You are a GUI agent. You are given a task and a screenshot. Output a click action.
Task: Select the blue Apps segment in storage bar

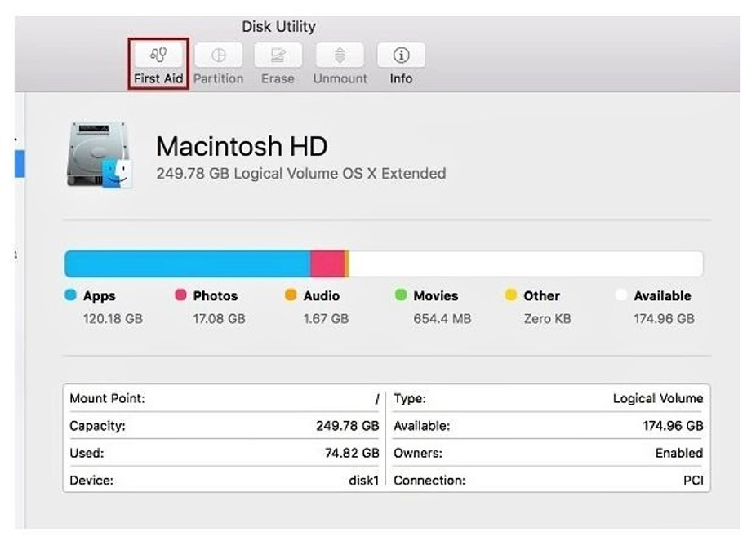[x=186, y=264]
